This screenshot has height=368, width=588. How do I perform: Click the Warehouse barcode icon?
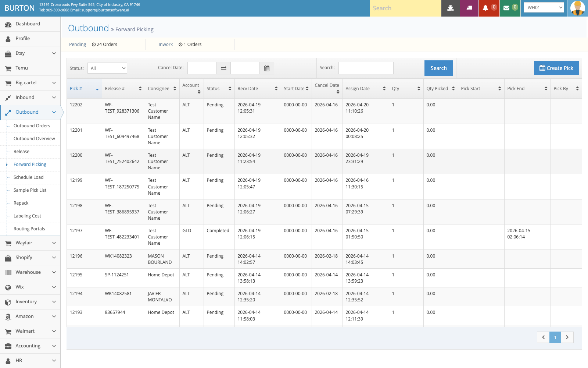click(8, 273)
